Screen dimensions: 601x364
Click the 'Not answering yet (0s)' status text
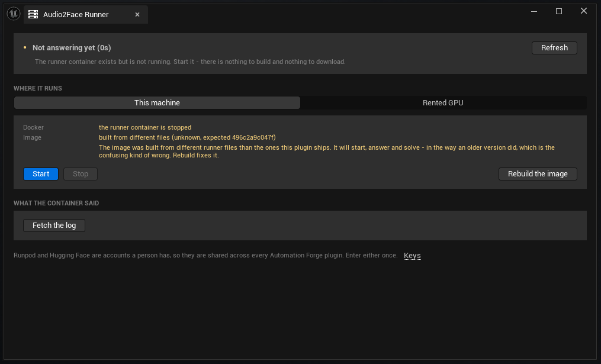pyautogui.click(x=72, y=48)
